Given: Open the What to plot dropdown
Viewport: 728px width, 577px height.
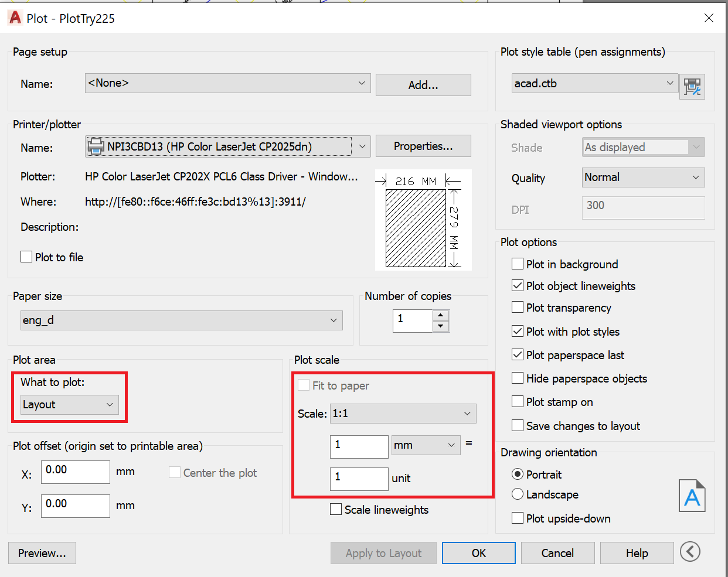Looking at the screenshot, I should click(x=109, y=404).
